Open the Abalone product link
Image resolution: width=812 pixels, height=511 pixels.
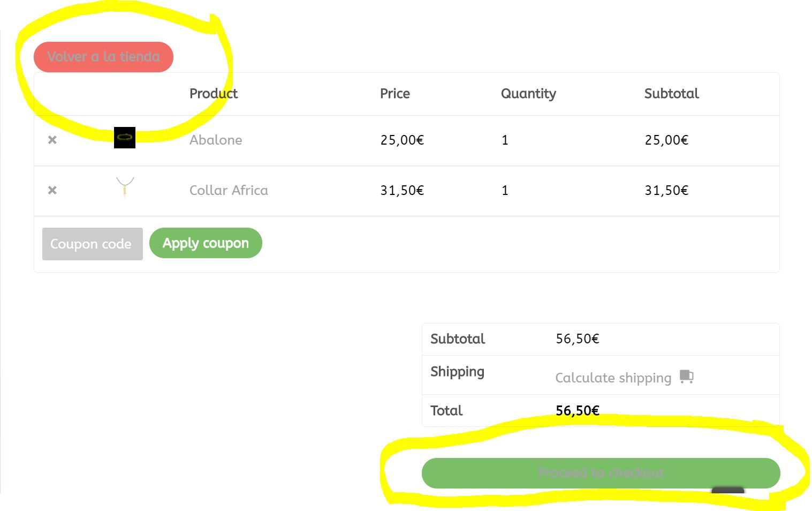click(x=216, y=140)
